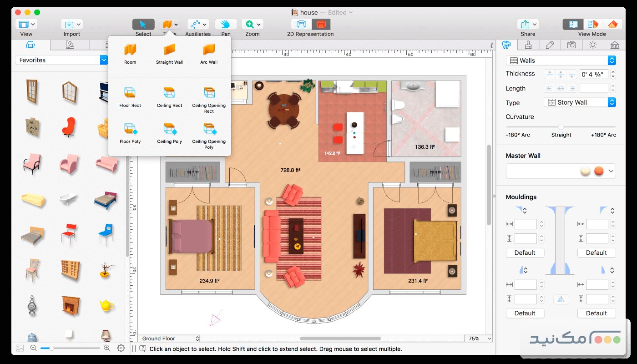637x364 pixels.
Task: Activate the Pan tool in the toolbar
Action: 225,25
